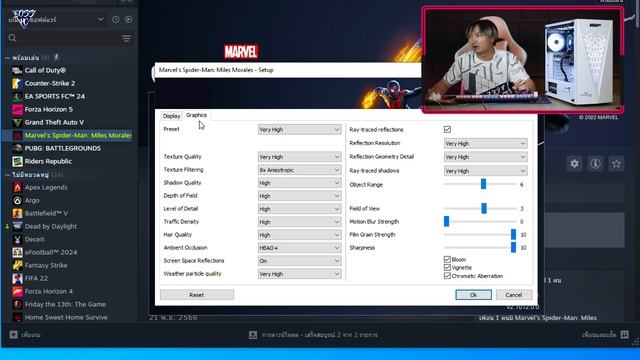Click the Sharpness slider handle
Viewport: 640px width, 360px height.
[x=513, y=247]
